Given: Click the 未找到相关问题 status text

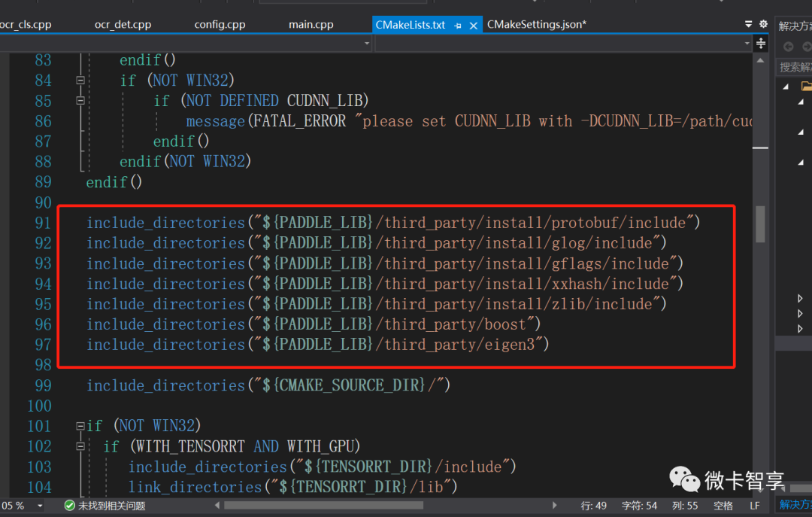Looking at the screenshot, I should point(111,506).
